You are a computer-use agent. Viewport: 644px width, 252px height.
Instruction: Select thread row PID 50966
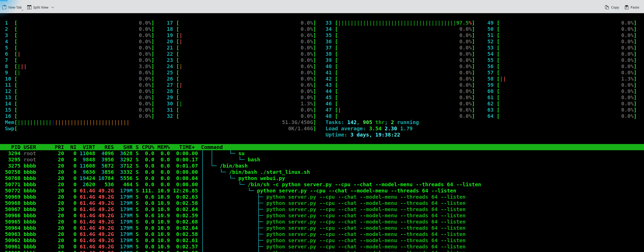[x=322, y=215]
